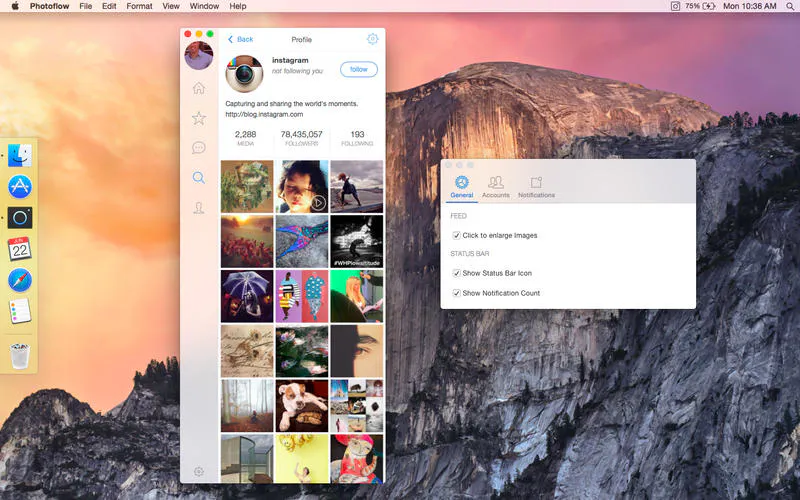Open the Format menu
This screenshot has height=500, width=800.
[x=139, y=6]
